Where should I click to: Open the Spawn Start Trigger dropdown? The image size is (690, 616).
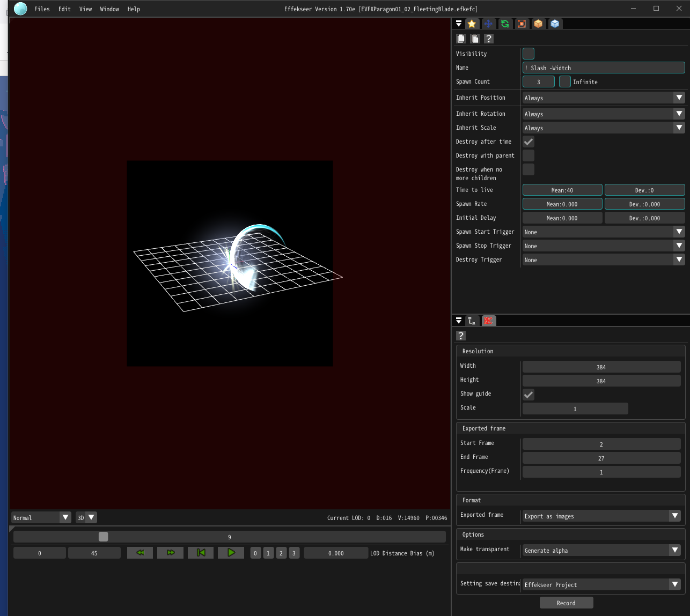coord(604,232)
